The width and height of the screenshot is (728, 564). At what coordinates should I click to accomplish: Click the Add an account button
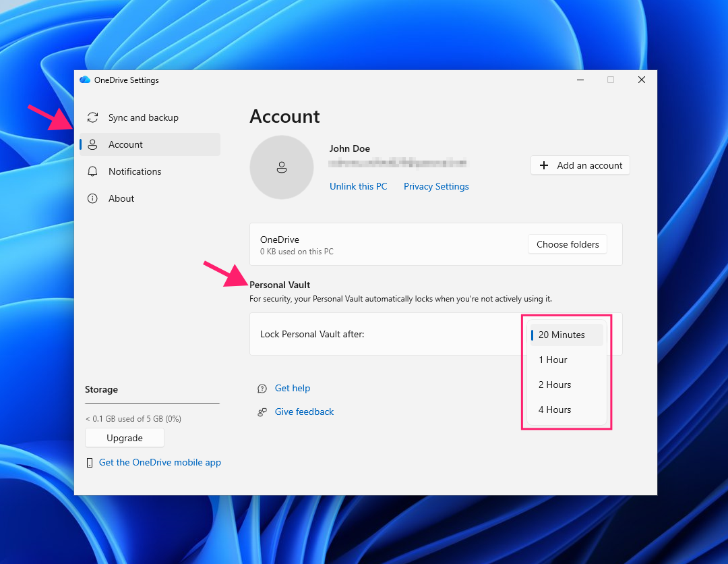(580, 165)
